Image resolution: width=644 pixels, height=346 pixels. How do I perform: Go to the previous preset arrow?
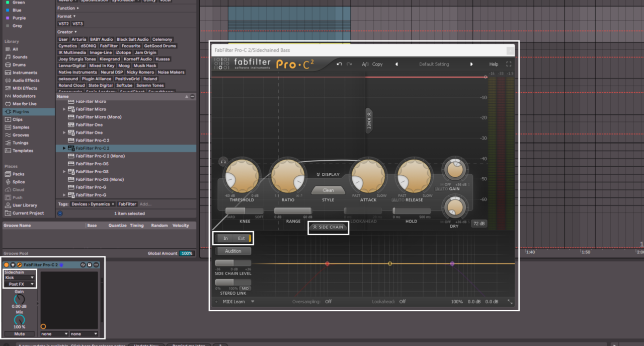point(396,64)
